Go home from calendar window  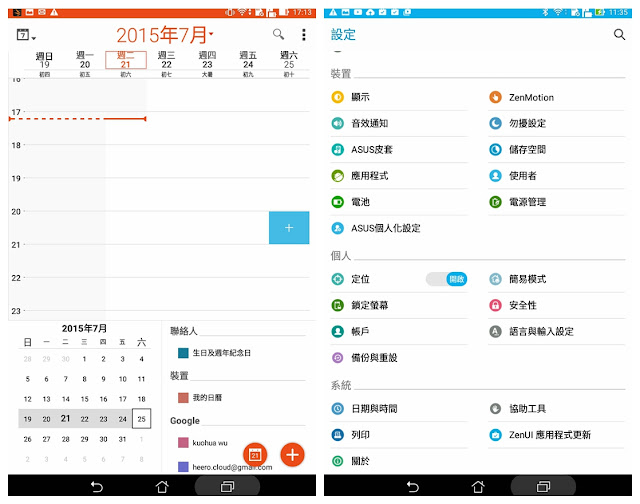162,486
